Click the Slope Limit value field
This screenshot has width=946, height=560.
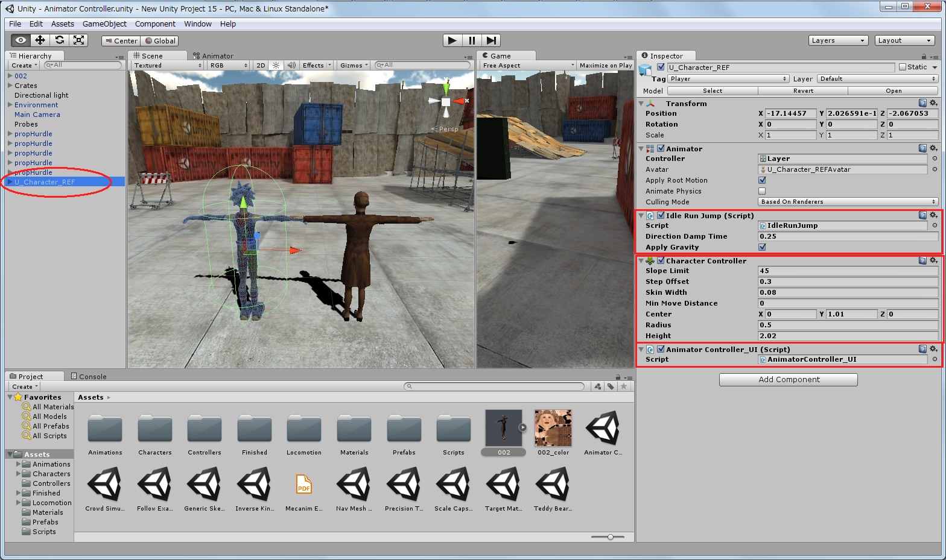(848, 271)
